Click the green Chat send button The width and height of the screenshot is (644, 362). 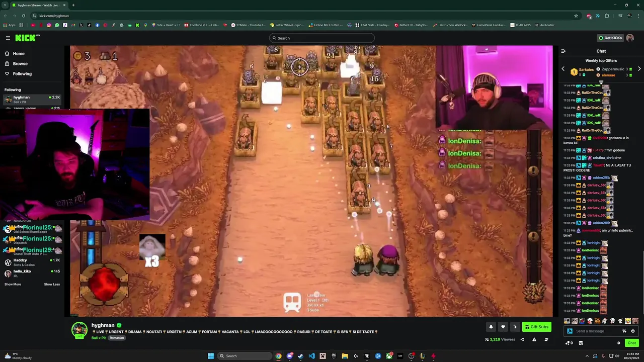coord(631,343)
